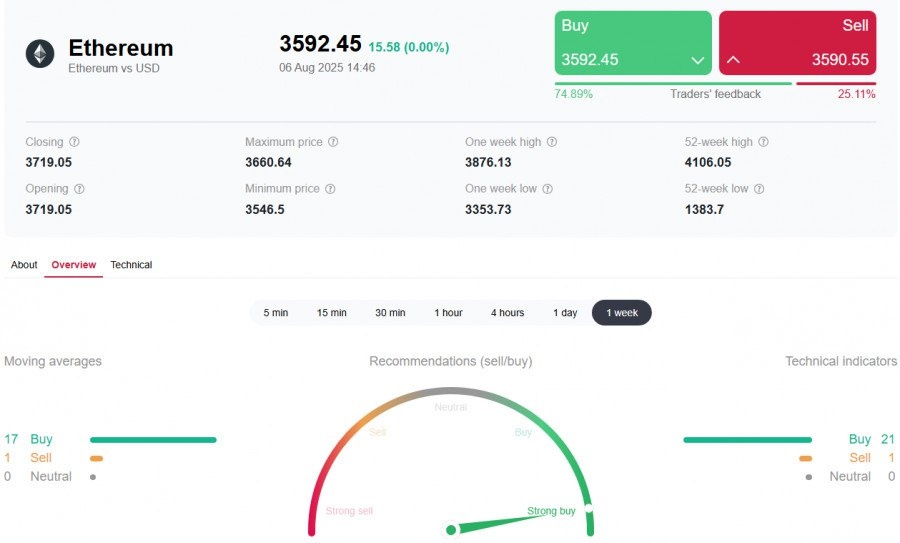Click the Opening help question icon
Screen dimensions: 900x543
[x=79, y=189]
